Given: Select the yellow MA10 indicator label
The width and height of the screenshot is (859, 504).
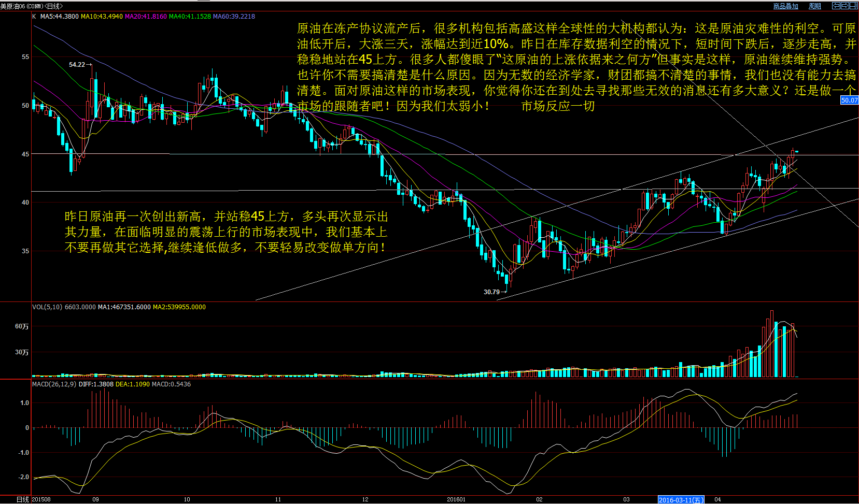Looking at the screenshot, I should point(102,17).
